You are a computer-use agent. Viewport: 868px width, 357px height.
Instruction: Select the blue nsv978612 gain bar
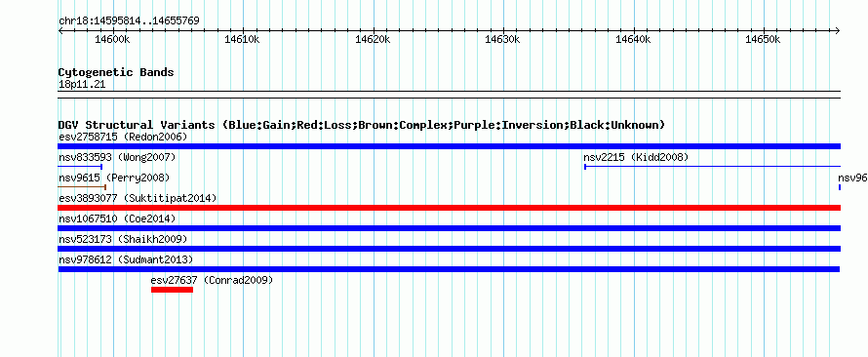pyautogui.click(x=449, y=269)
